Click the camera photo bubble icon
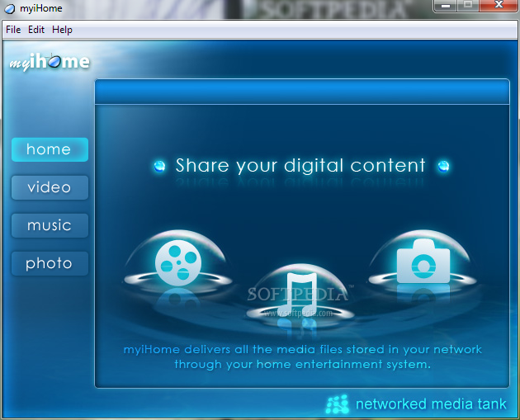 click(423, 262)
